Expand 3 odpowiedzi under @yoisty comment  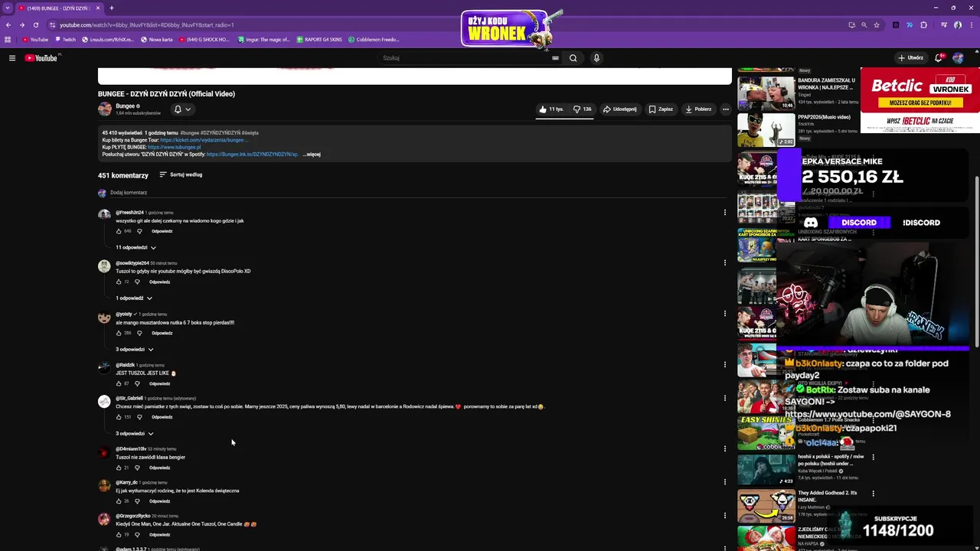135,350
